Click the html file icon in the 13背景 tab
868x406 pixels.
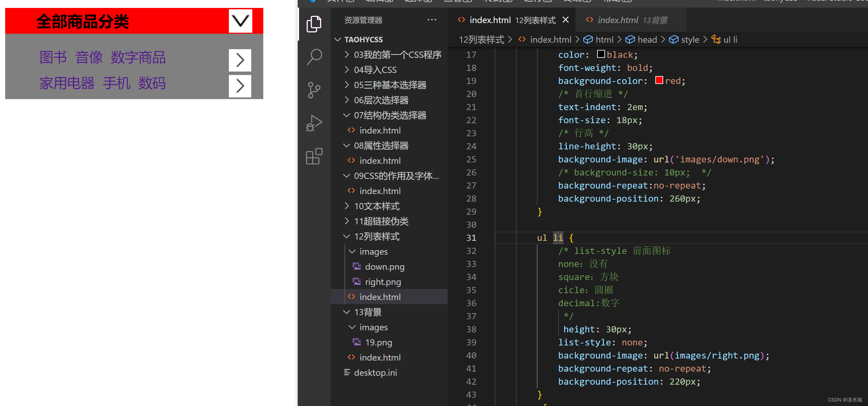(590, 20)
